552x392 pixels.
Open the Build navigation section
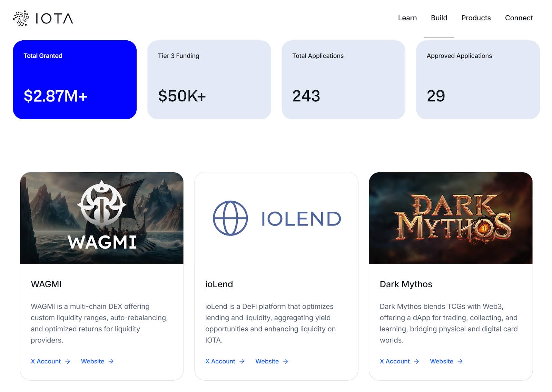(x=438, y=18)
